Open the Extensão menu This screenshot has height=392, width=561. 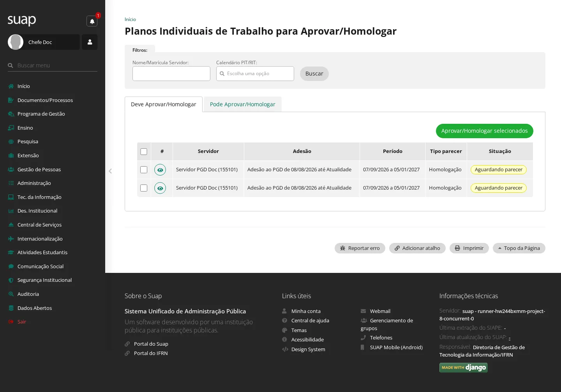pos(28,155)
